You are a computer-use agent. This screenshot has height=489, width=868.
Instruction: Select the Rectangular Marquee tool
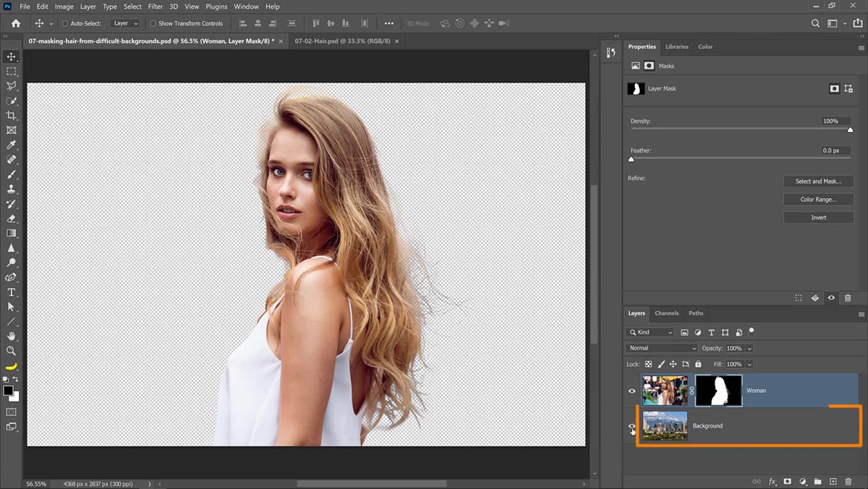tap(11, 72)
